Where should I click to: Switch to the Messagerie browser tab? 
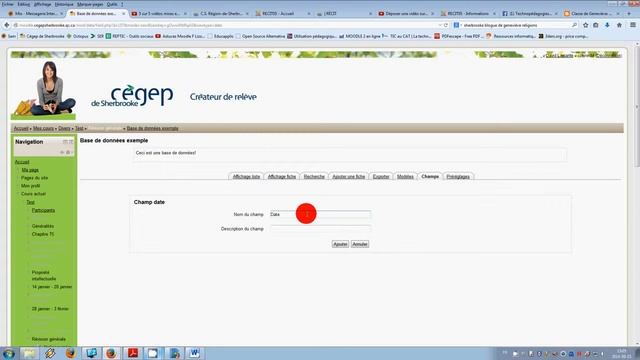coord(36,13)
